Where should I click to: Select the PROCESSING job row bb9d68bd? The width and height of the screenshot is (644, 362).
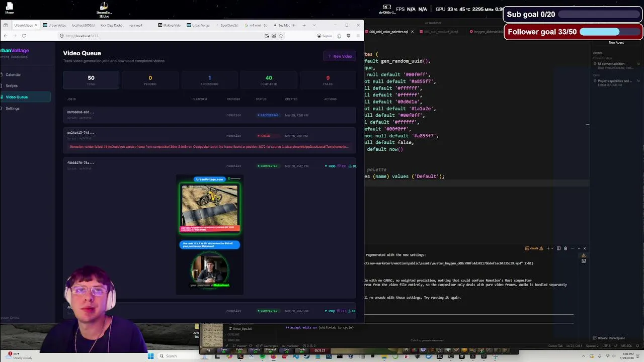click(x=209, y=115)
